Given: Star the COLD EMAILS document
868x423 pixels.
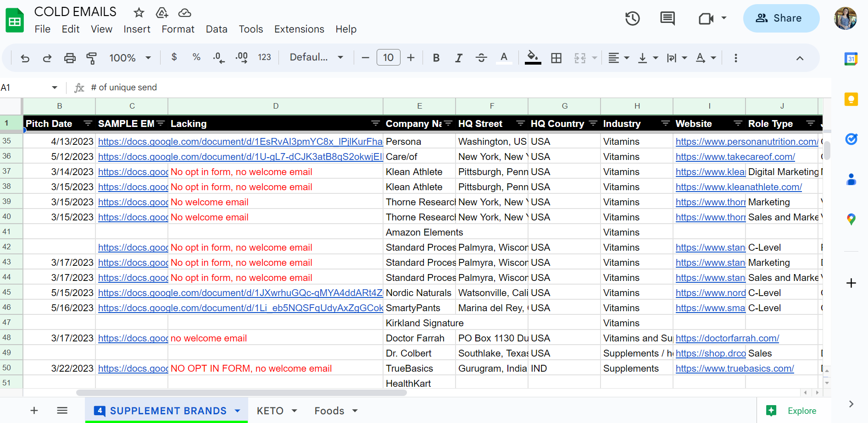Looking at the screenshot, I should (x=139, y=12).
